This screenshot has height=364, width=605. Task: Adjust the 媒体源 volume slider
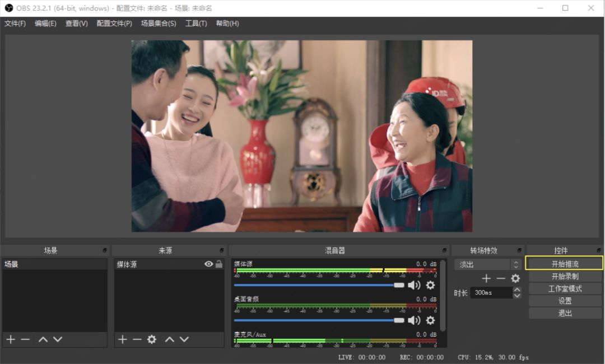point(319,285)
